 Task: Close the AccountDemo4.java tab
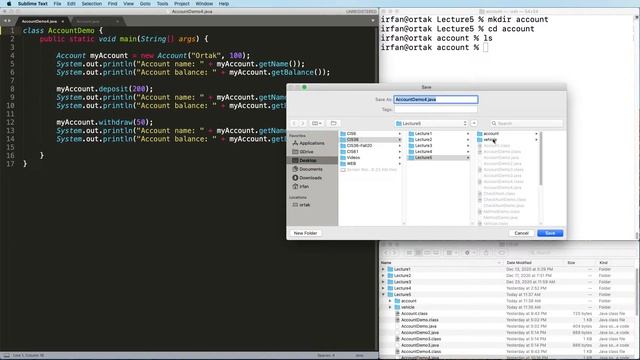(63, 21)
